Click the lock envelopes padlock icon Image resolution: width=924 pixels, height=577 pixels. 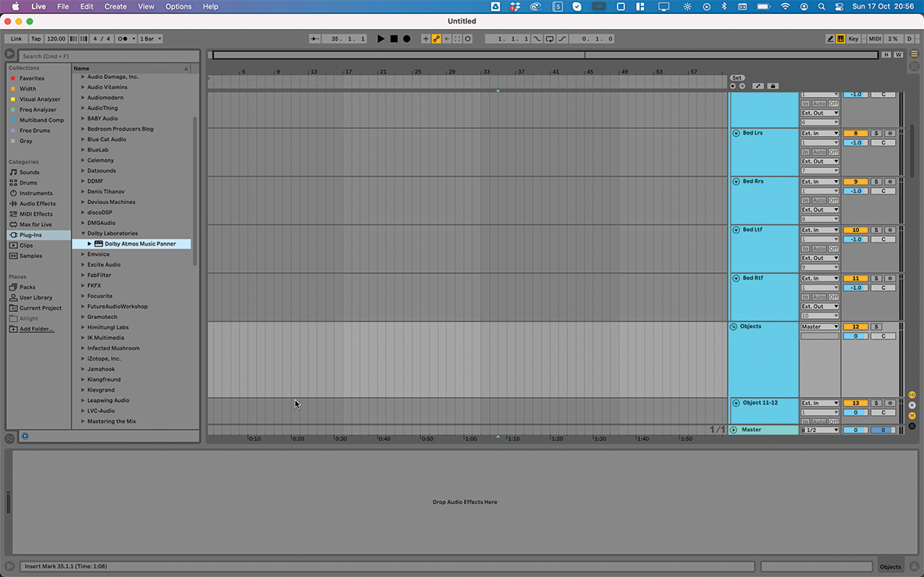(x=773, y=86)
